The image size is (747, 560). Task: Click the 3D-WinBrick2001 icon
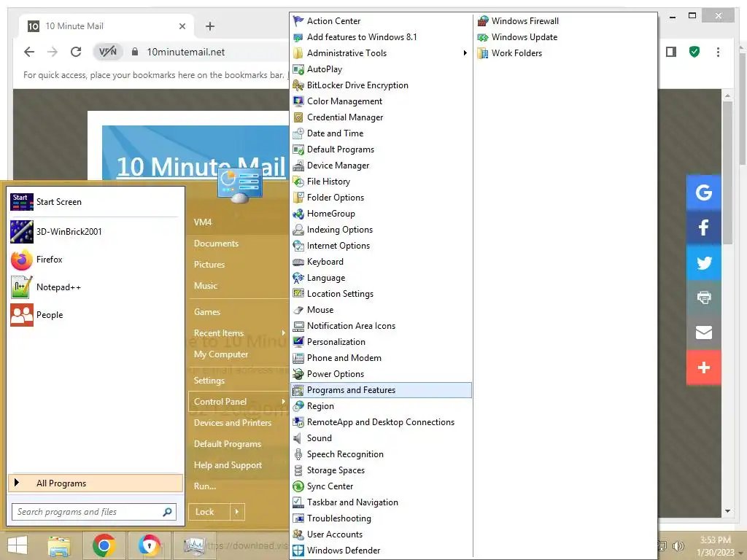pos(22,232)
